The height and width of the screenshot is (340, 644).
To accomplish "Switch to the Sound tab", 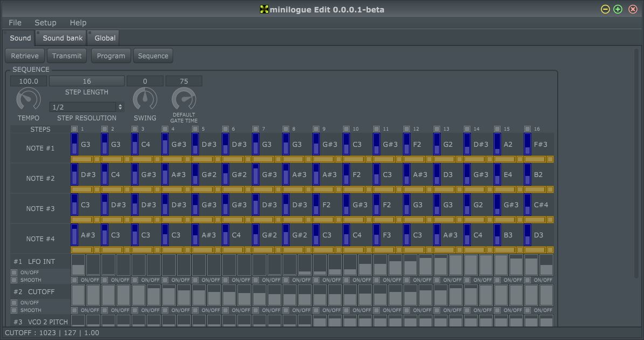I will tap(20, 38).
